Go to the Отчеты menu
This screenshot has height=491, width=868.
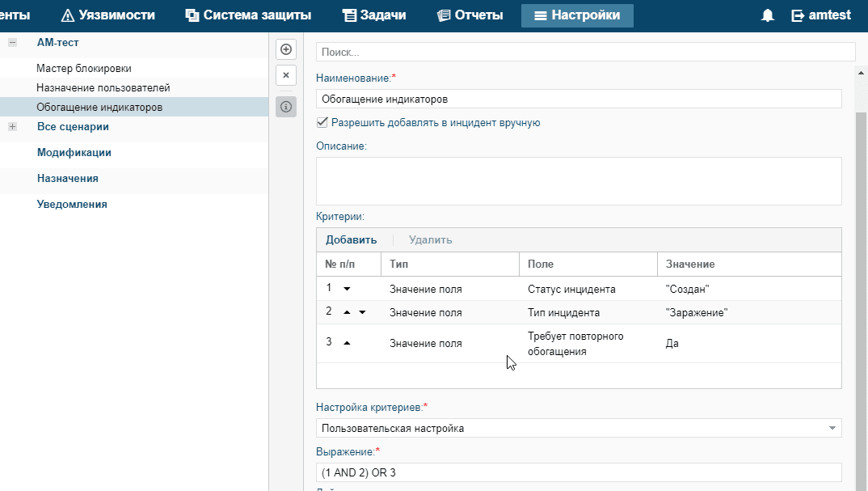[x=470, y=15]
